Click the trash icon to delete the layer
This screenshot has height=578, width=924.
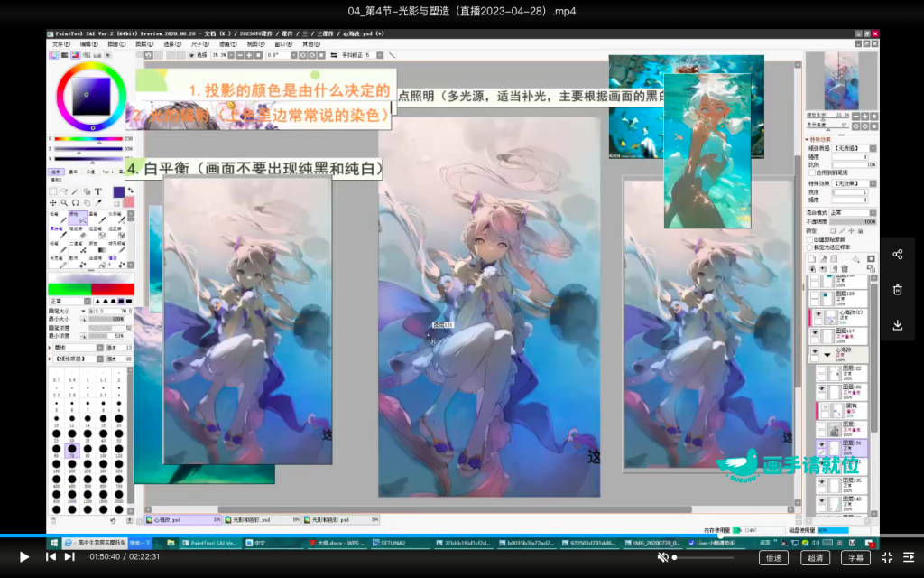[x=845, y=267]
